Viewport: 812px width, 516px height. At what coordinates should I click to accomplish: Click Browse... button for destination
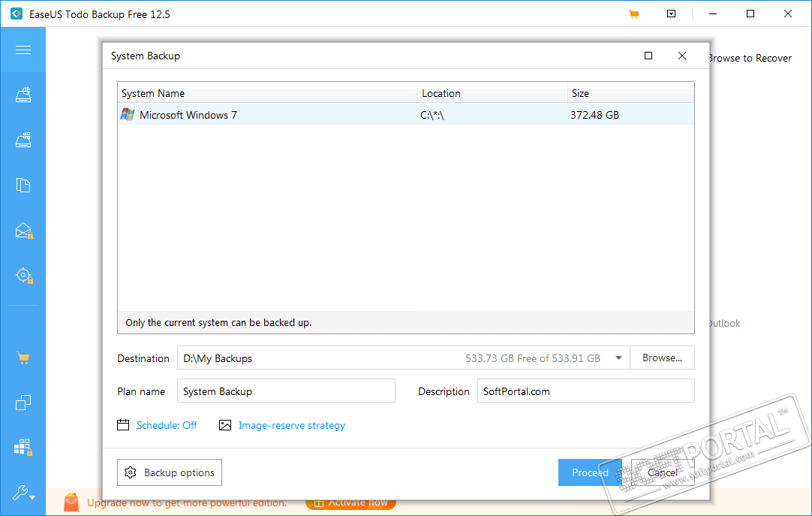coord(662,358)
